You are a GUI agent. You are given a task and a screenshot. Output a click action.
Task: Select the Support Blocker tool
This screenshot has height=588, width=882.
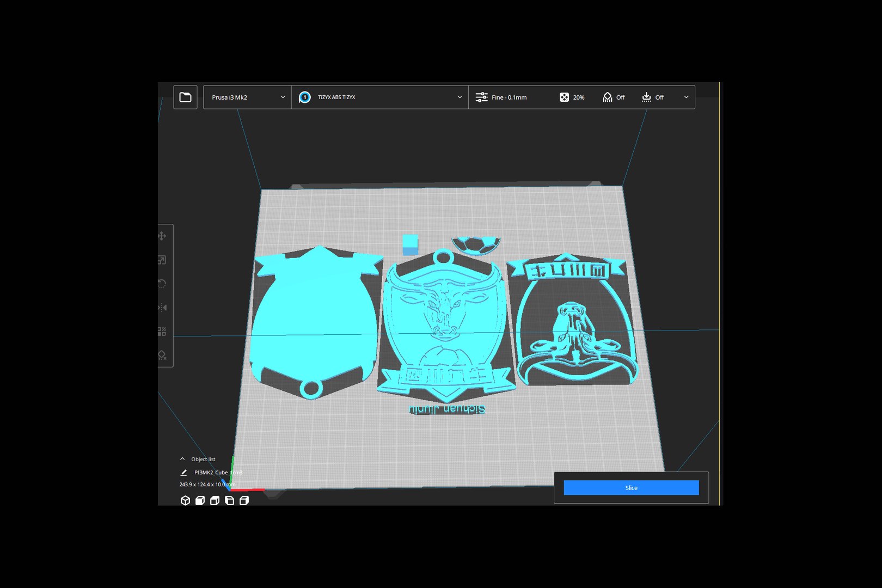click(x=162, y=355)
